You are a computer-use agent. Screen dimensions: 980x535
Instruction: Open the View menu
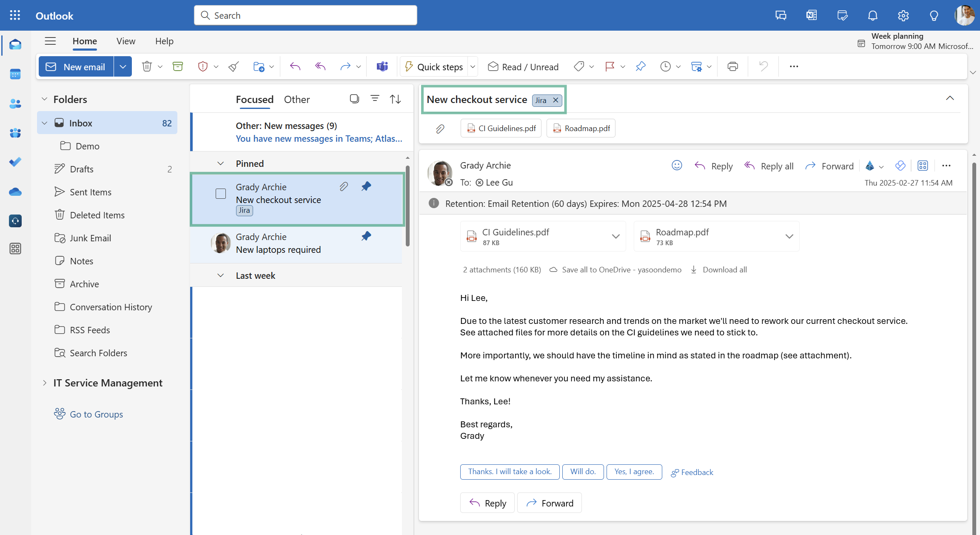click(x=125, y=41)
